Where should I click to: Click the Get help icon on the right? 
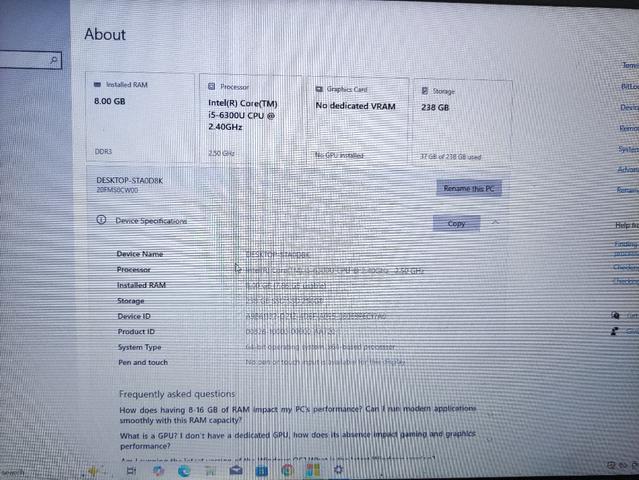point(615,315)
